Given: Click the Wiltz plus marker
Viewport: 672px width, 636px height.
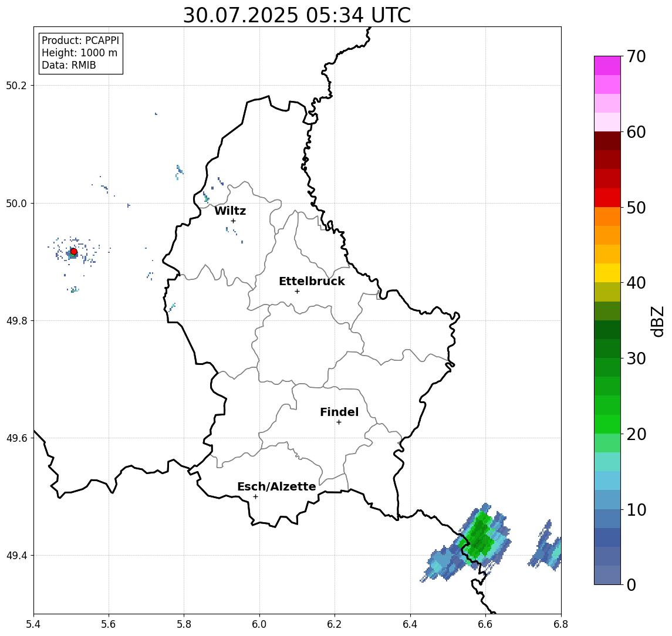Looking at the screenshot, I should point(233,221).
